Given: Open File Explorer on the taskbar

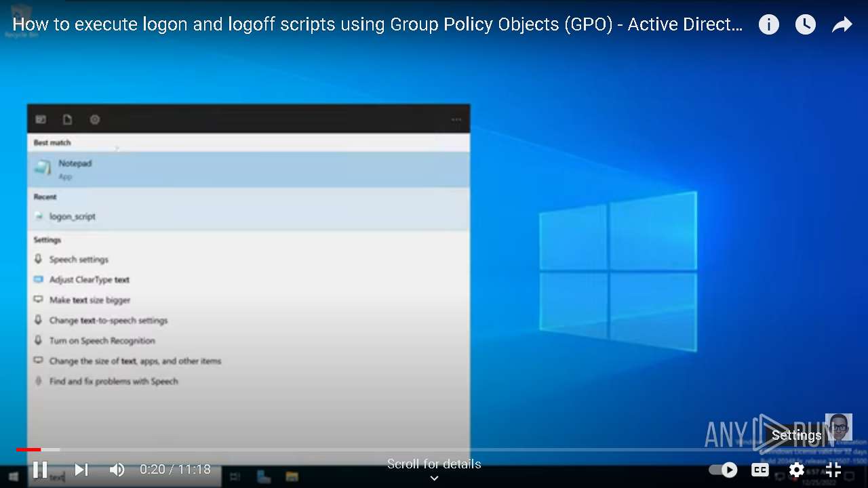Looking at the screenshot, I should click(x=292, y=476).
